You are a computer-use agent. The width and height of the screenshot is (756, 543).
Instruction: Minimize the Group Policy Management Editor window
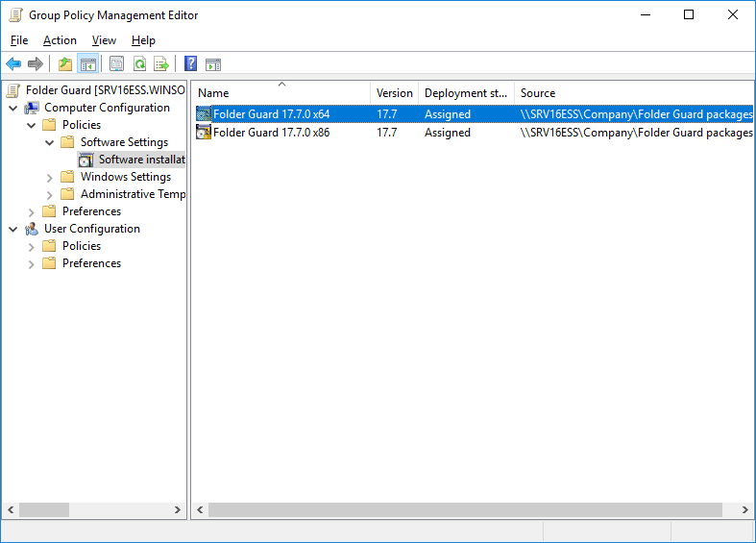[646, 15]
